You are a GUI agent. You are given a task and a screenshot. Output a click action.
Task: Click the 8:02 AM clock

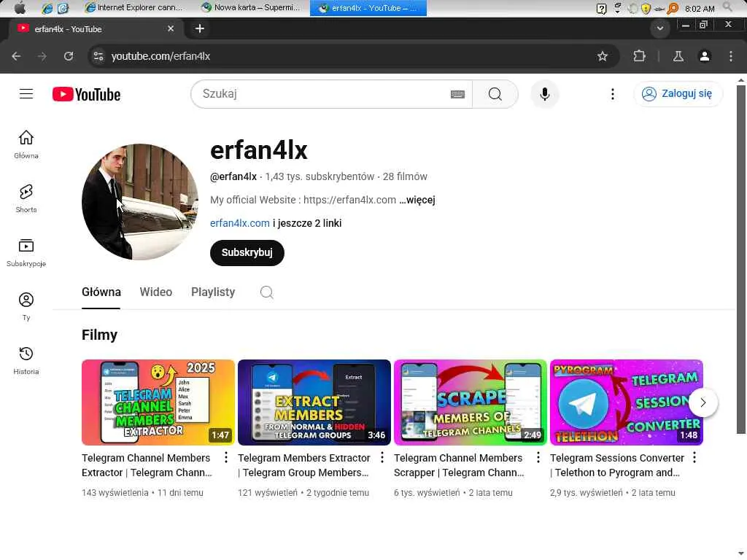pyautogui.click(x=700, y=8)
